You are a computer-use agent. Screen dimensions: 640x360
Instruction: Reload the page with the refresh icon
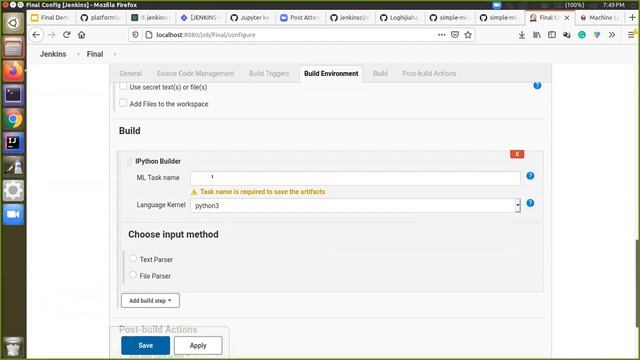pyautogui.click(x=67, y=35)
